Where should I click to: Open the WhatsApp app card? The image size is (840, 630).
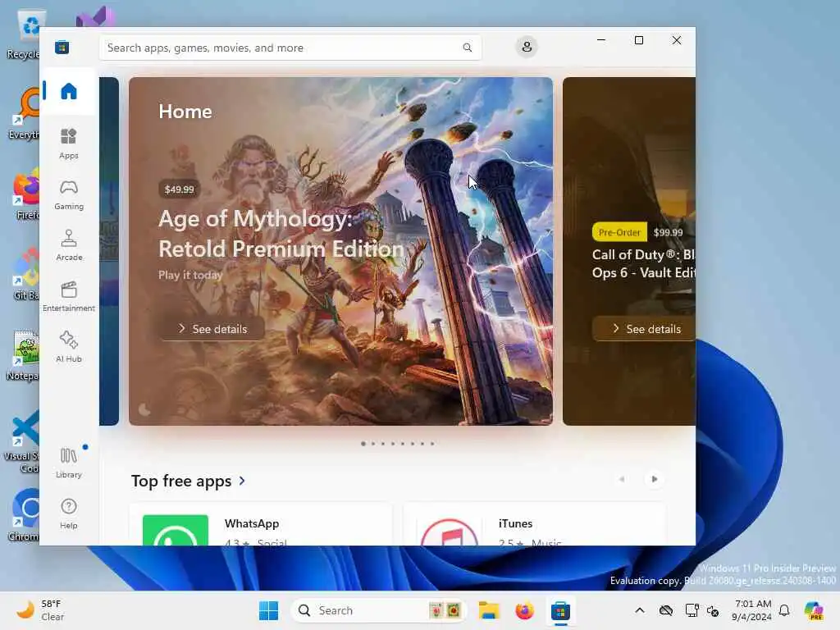(261, 524)
